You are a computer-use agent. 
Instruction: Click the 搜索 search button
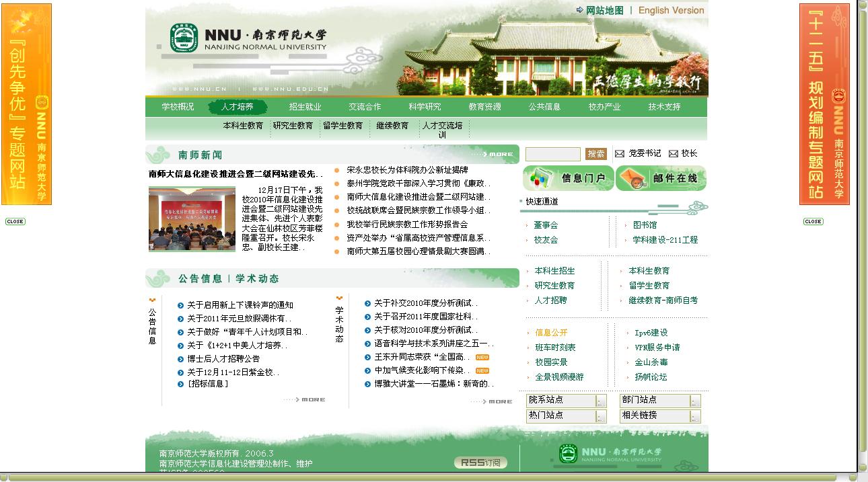pos(596,154)
